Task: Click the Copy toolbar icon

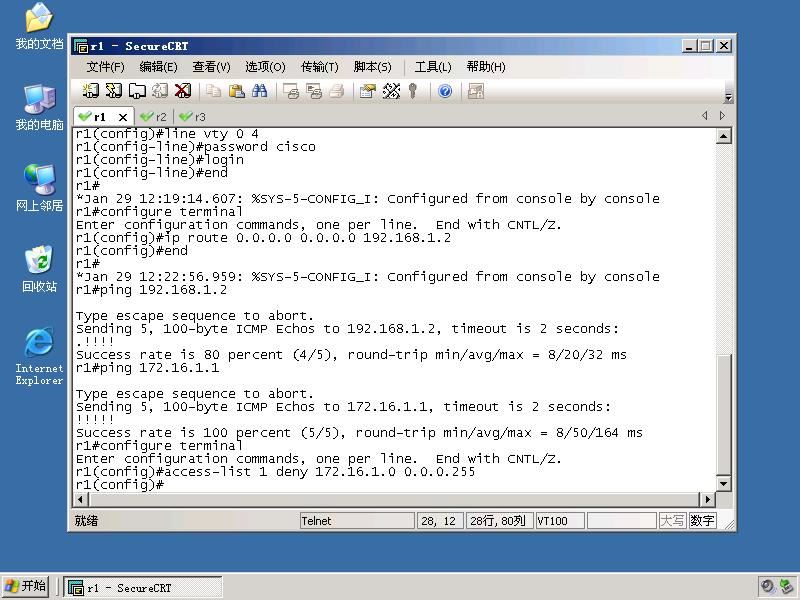Action: click(213, 91)
